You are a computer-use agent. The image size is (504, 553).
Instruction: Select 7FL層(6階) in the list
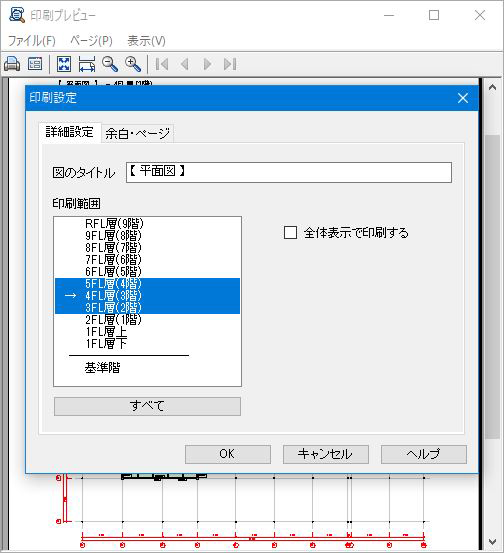pos(147,260)
